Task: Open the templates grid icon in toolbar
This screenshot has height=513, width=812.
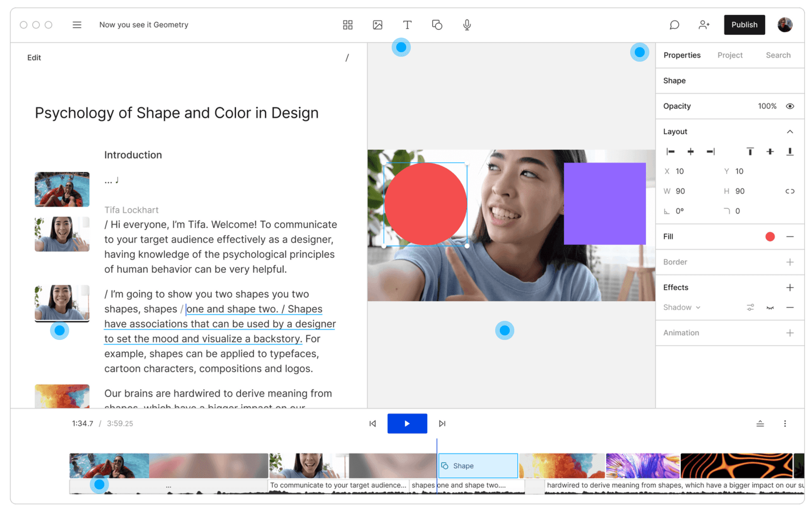Action: [x=347, y=25]
